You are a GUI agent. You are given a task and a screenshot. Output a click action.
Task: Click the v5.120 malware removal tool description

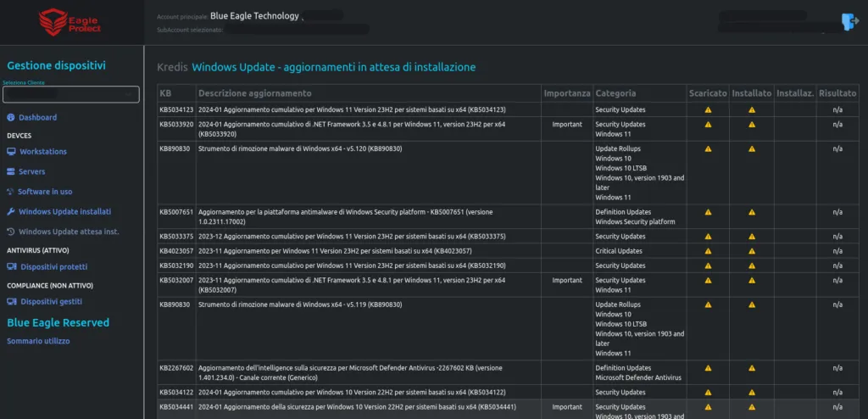(x=300, y=148)
